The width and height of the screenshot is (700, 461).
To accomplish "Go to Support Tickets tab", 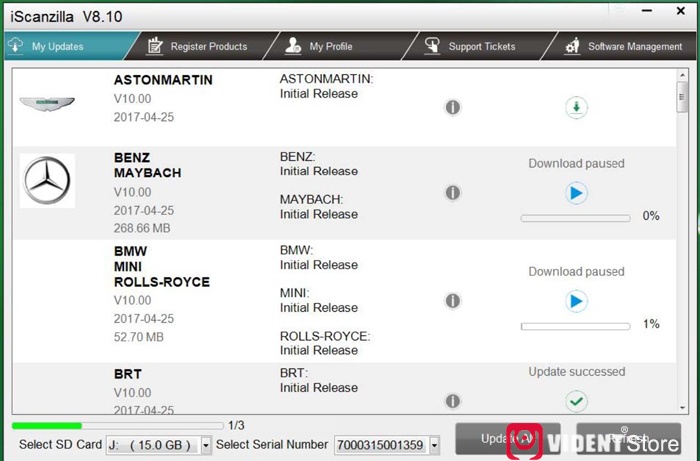I will tap(479, 46).
